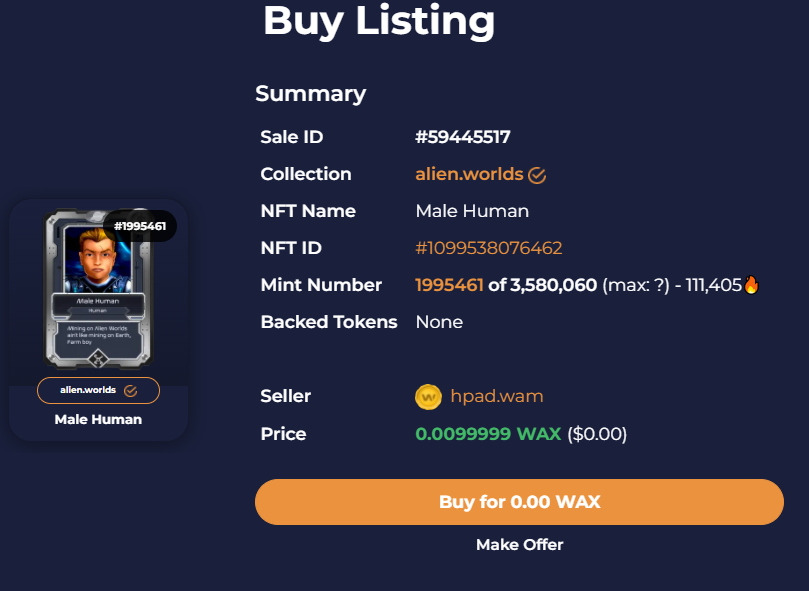
Task: Click the alien.worlds pill under the card
Action: [88, 390]
